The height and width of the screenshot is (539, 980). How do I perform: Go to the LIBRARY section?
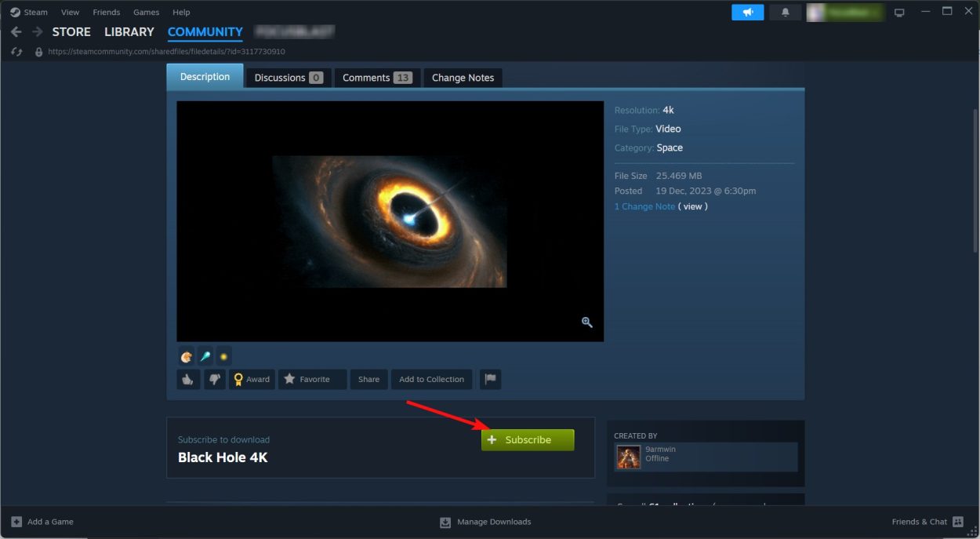click(x=129, y=32)
